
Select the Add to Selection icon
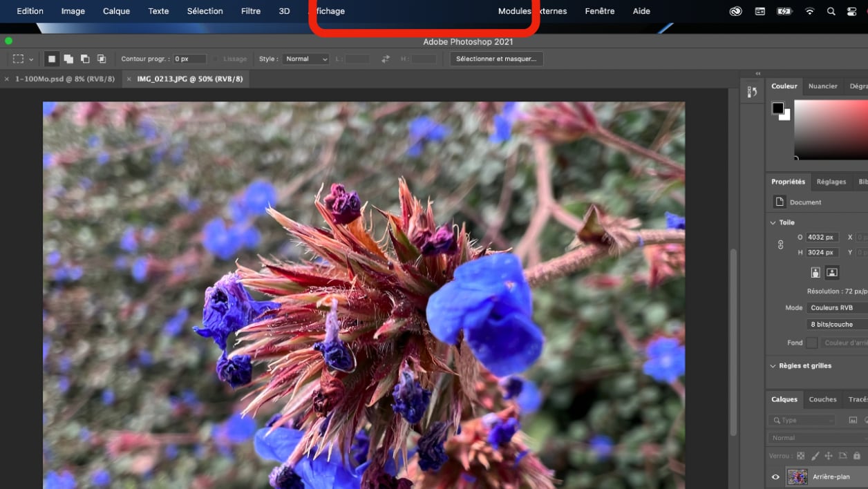(68, 59)
